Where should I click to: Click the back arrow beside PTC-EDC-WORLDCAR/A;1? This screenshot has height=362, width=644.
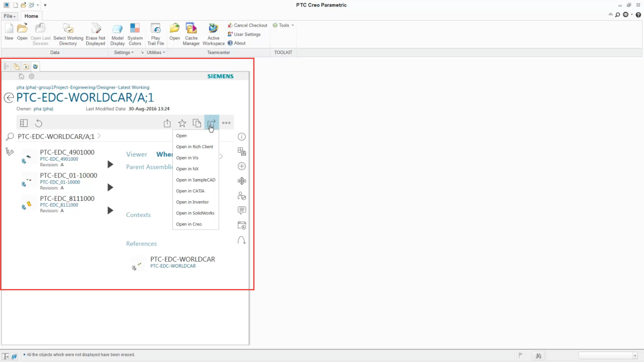[9, 98]
